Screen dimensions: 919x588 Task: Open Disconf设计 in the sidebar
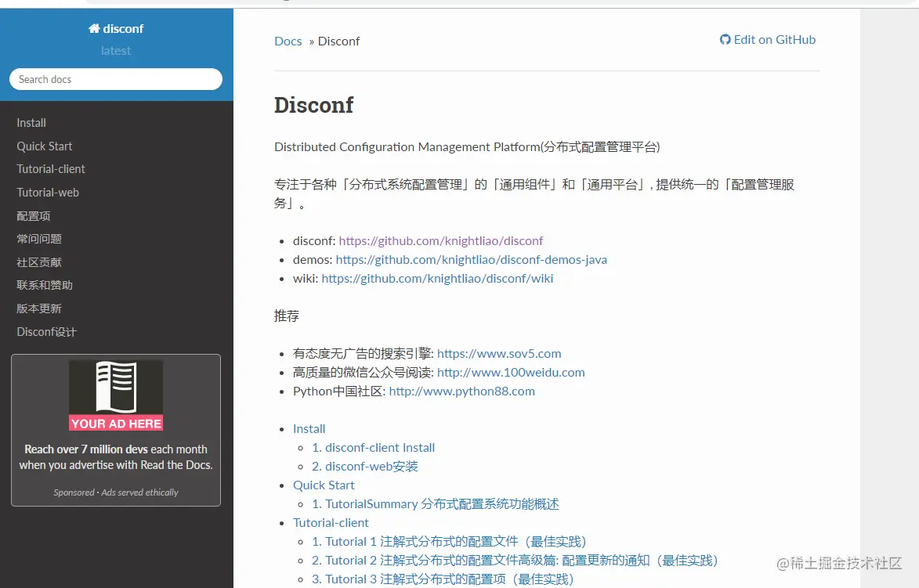[x=47, y=332]
